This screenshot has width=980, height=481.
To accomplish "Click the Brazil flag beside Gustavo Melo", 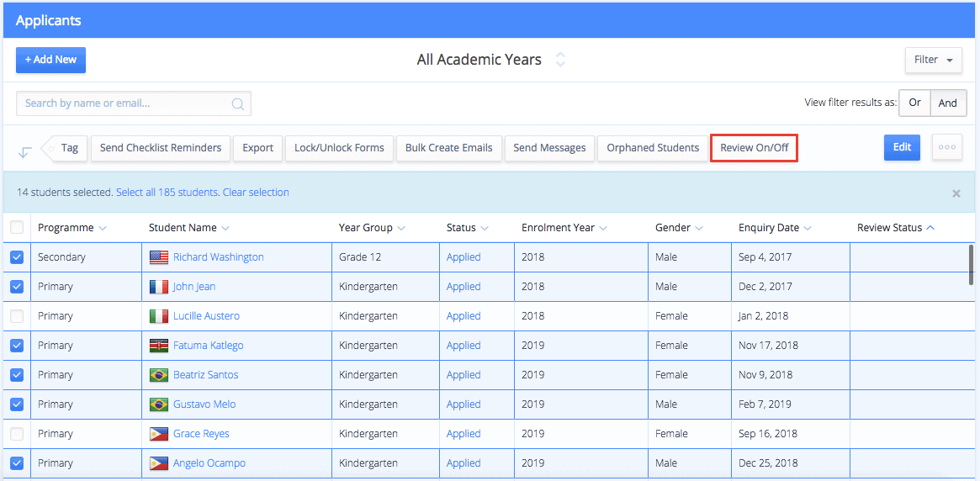I will click(159, 404).
